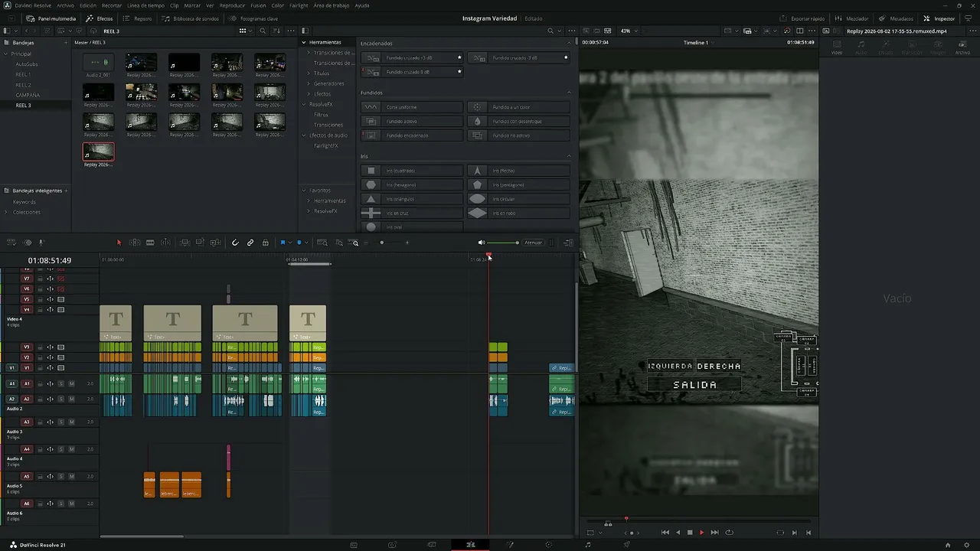Screen dimensions: 980x551
Task: Click the blue flag icon
Action: [283, 243]
